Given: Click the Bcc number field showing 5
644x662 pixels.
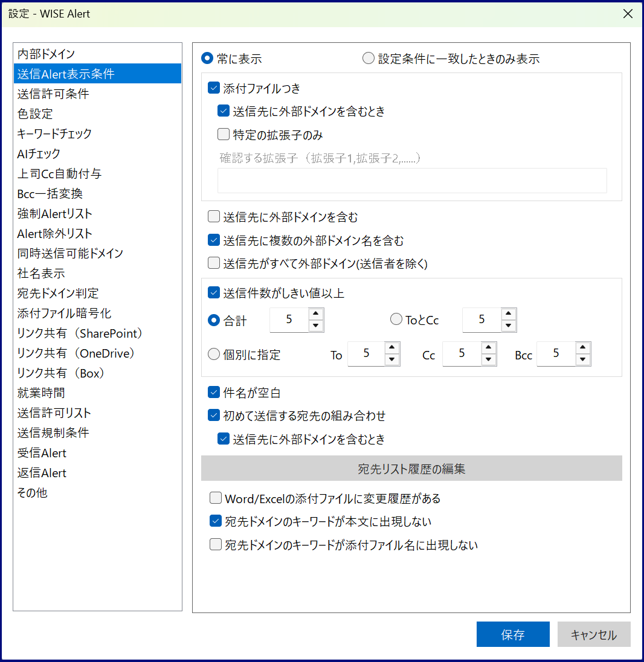Looking at the screenshot, I should point(556,353).
